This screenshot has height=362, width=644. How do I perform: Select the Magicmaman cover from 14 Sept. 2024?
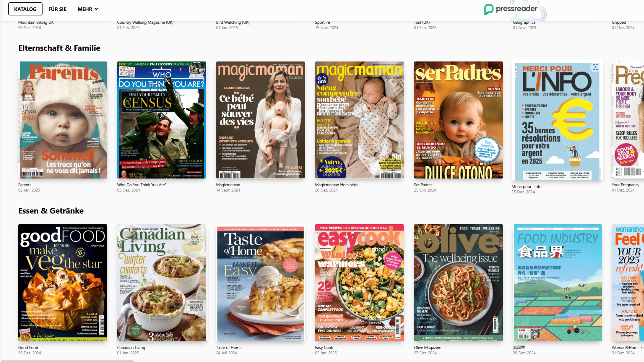[260, 120]
